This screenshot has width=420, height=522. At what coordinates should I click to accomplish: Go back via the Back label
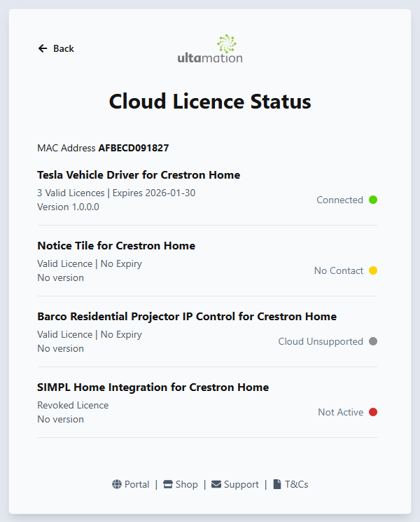pyautogui.click(x=64, y=48)
